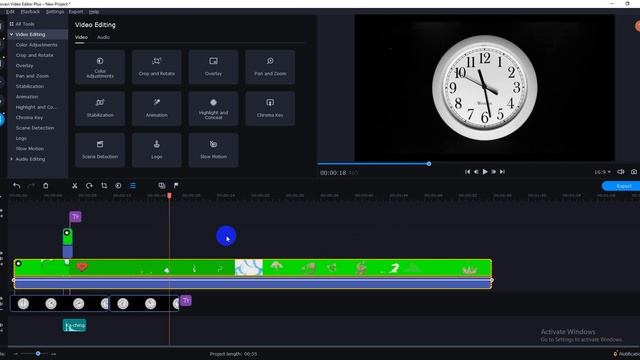Select Chroma Key in sidebar list
Screen dimensions: 640x360
pos(29,118)
